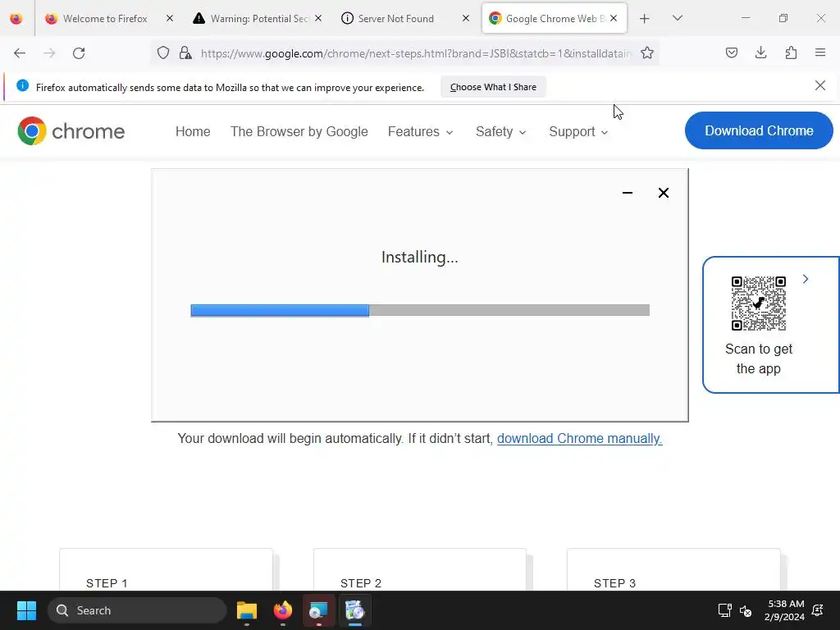Image resolution: width=840 pixels, height=630 pixels.
Task: Open the Windows Start menu
Action: [x=26, y=610]
